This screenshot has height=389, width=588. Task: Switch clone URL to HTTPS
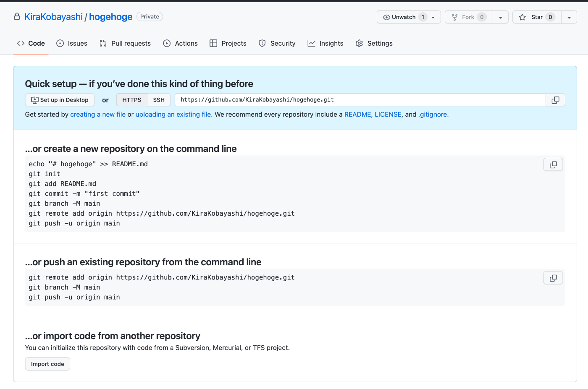(131, 100)
